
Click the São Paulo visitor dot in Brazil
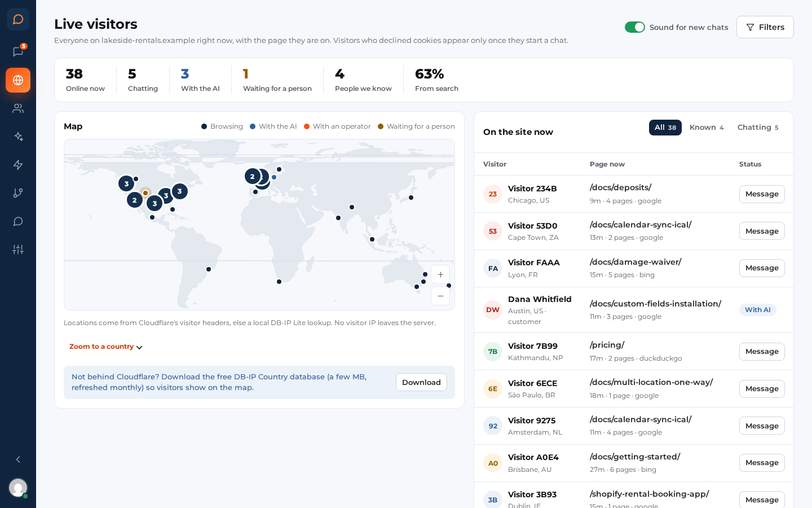tap(209, 269)
